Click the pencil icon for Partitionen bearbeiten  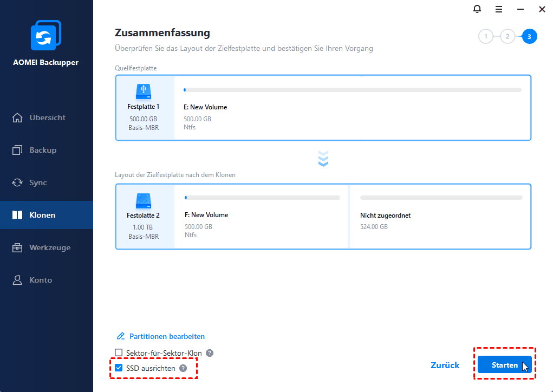(121, 336)
